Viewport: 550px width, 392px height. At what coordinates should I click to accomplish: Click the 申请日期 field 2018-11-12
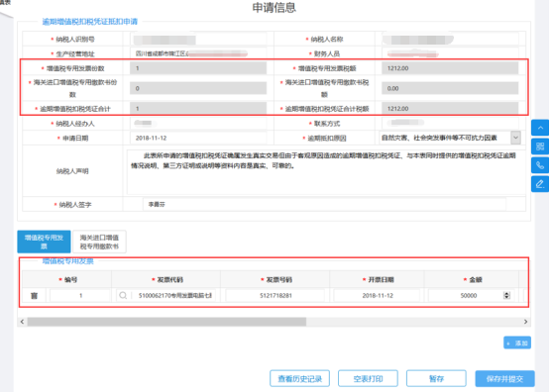[x=198, y=138]
